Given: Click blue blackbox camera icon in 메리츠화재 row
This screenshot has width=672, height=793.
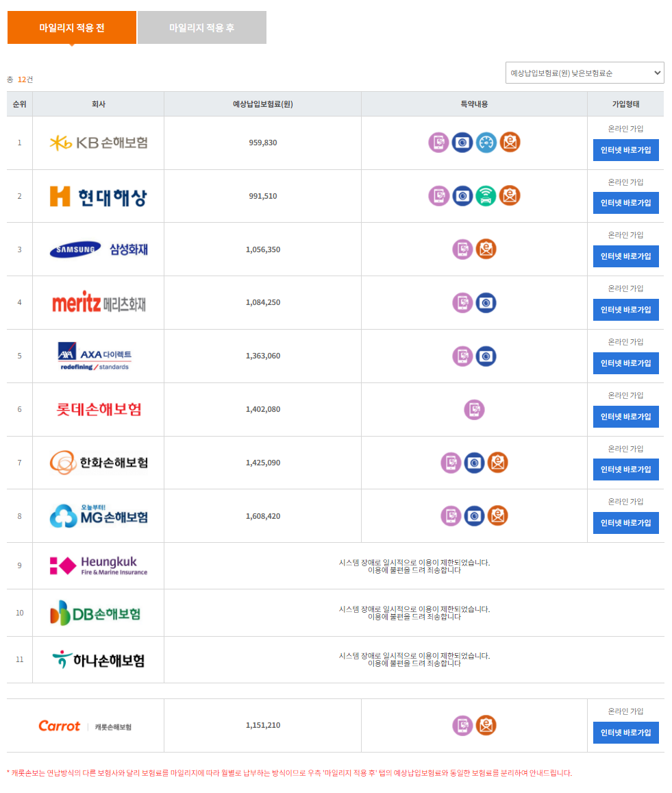Looking at the screenshot, I should click(x=486, y=302).
